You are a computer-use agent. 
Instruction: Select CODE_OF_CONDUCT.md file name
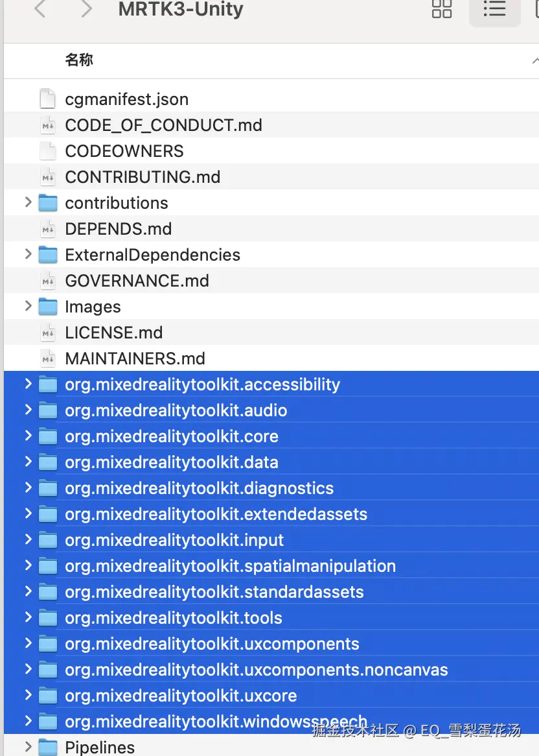click(164, 125)
